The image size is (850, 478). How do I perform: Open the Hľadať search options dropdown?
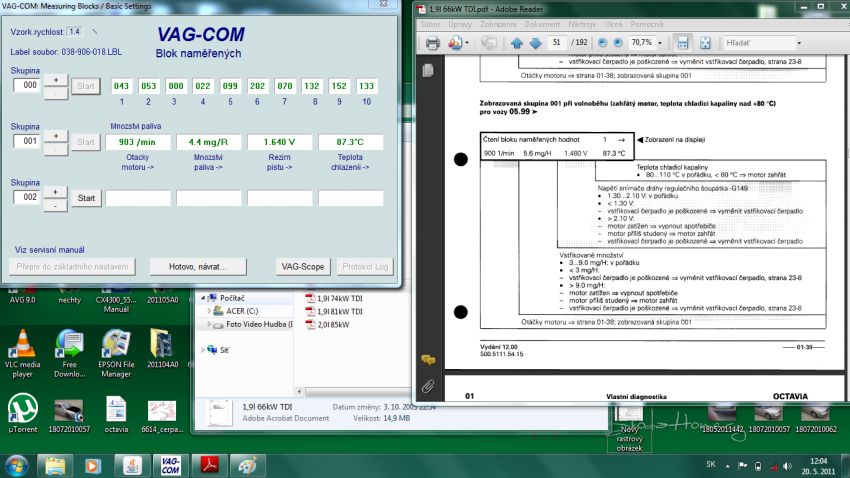pos(797,43)
